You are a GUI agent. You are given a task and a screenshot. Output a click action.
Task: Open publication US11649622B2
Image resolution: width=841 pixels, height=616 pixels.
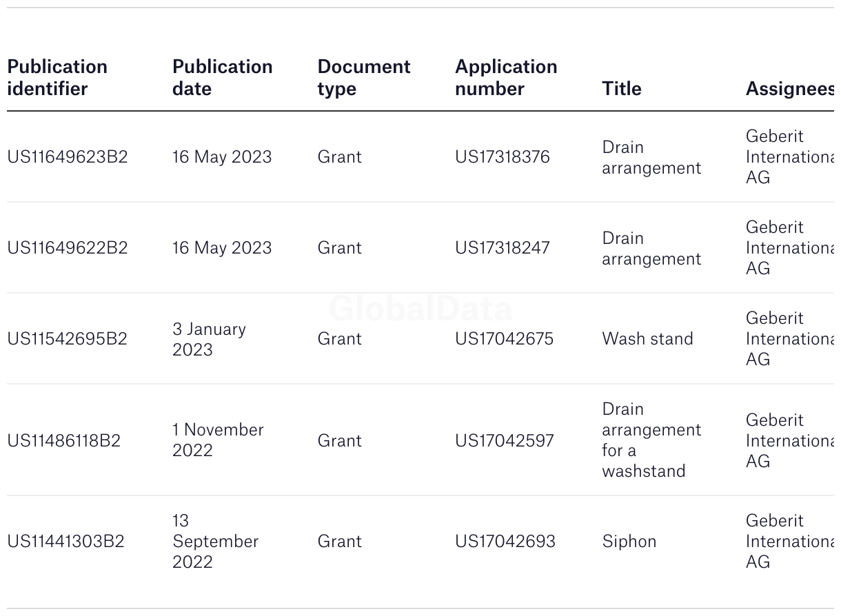tap(68, 248)
